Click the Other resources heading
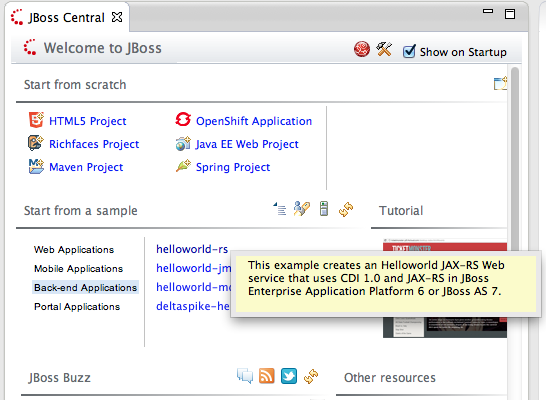This screenshot has width=546, height=400. 390,378
